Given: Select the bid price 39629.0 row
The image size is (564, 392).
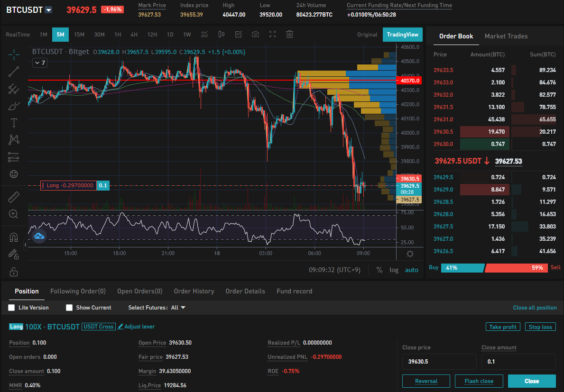Looking at the screenshot, I should (494, 189).
